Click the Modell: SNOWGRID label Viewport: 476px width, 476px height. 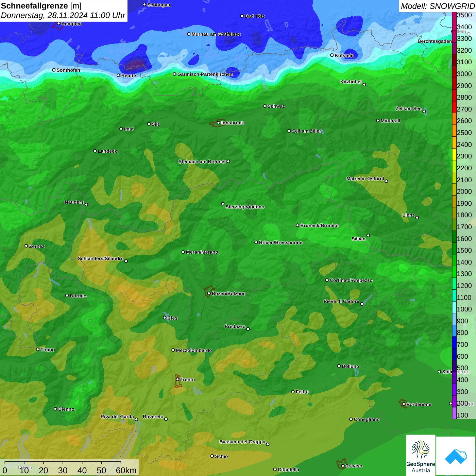click(x=438, y=6)
